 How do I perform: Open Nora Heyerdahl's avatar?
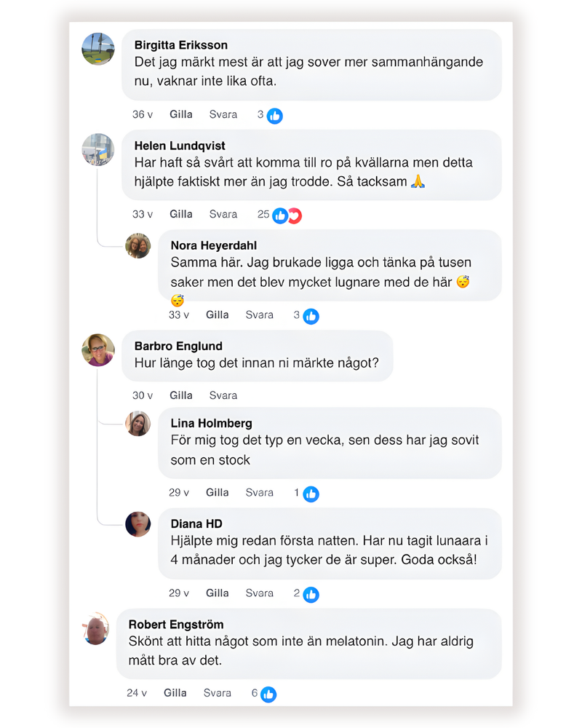click(x=137, y=246)
